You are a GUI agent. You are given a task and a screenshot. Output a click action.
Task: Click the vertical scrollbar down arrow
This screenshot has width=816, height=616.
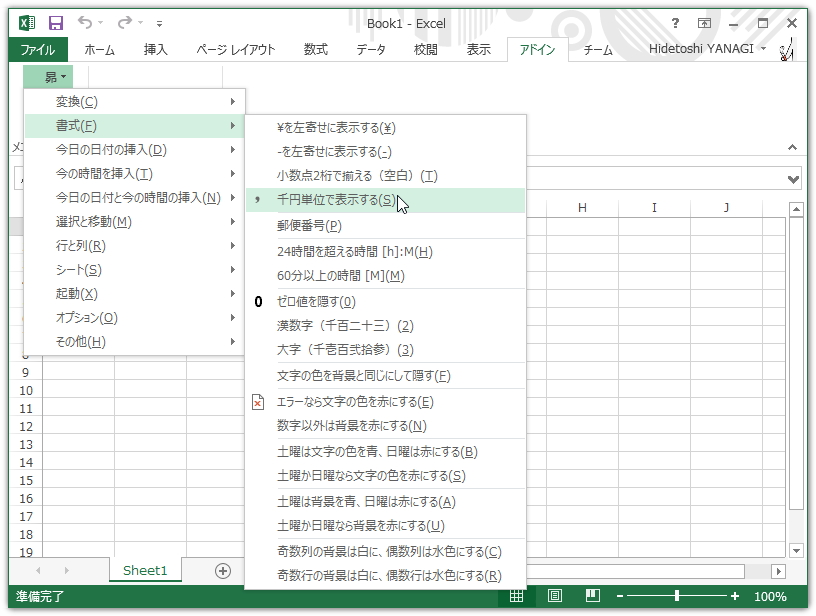point(797,548)
